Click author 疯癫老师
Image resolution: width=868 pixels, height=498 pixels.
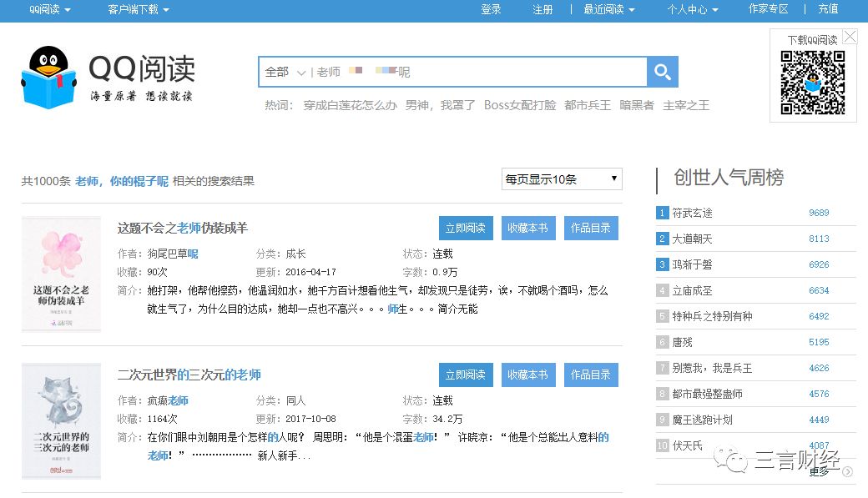pyautogui.click(x=168, y=400)
